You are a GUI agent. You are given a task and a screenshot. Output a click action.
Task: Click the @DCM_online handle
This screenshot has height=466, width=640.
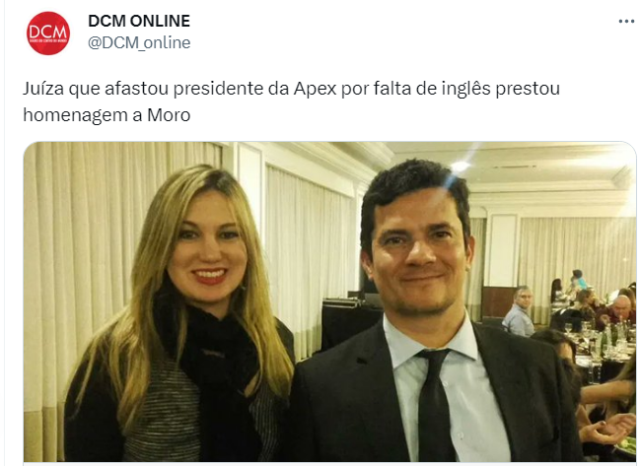pyautogui.click(x=139, y=43)
